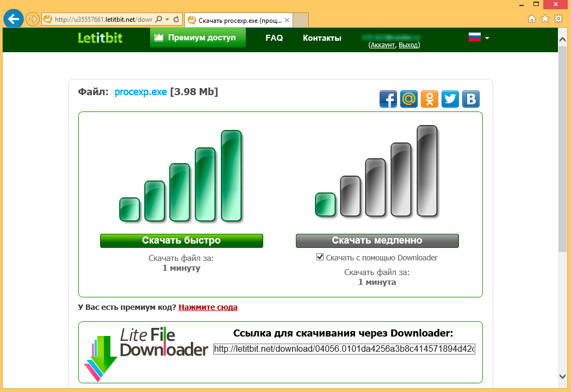This screenshot has width=571, height=392.
Task: Open the address bar autocomplete dropdown arrow
Action: [167, 19]
